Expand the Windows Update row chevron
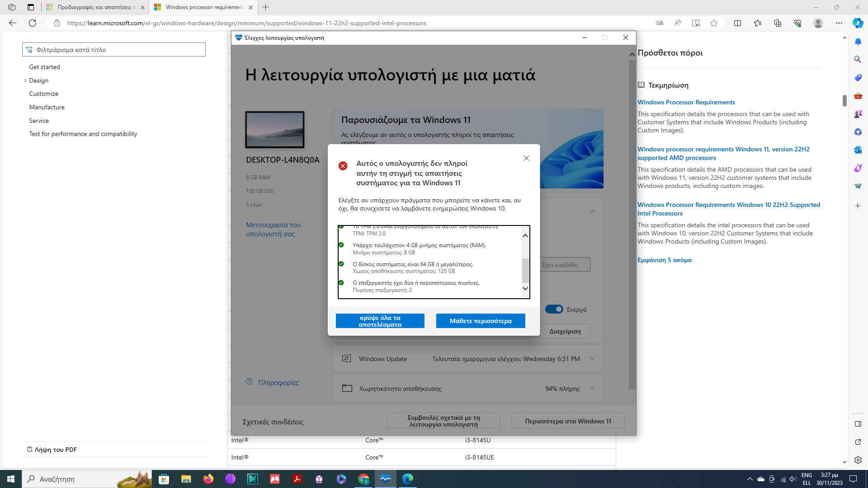 pyautogui.click(x=592, y=359)
